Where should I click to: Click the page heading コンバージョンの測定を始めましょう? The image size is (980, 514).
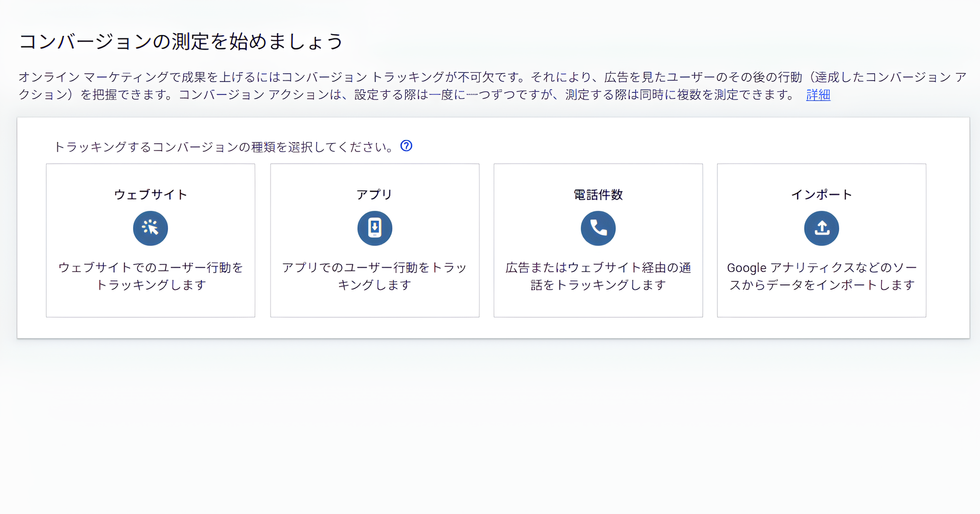point(180,41)
